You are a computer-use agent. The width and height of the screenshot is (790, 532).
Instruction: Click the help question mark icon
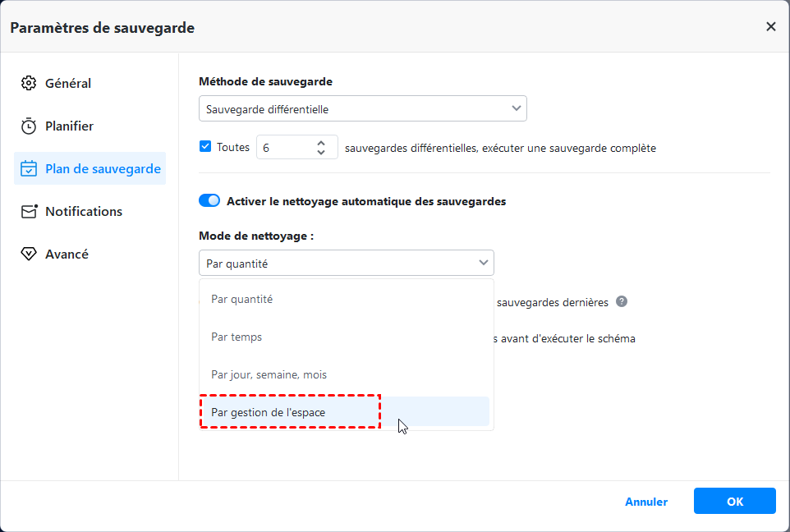click(x=622, y=301)
